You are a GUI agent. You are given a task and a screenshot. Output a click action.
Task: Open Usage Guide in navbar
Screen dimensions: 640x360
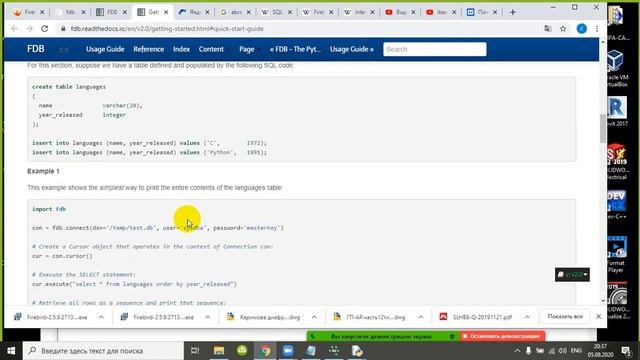[x=105, y=49]
